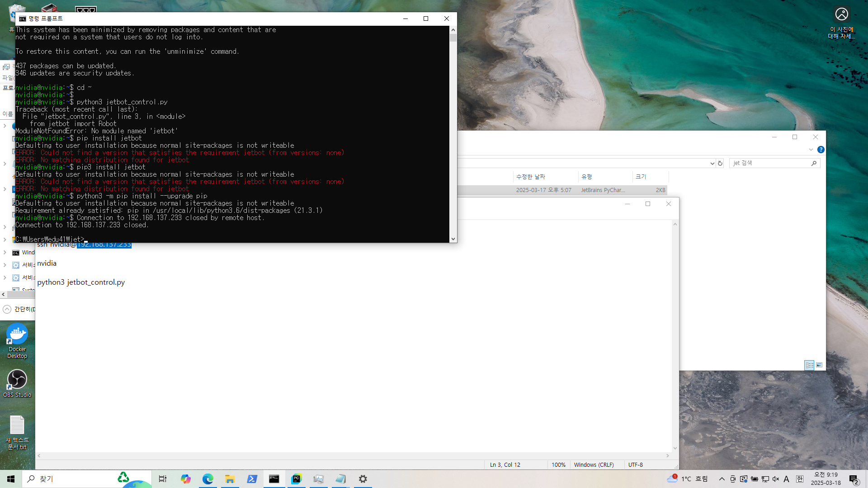
Task: Open PyCharm from the taskbar
Action: (x=297, y=479)
